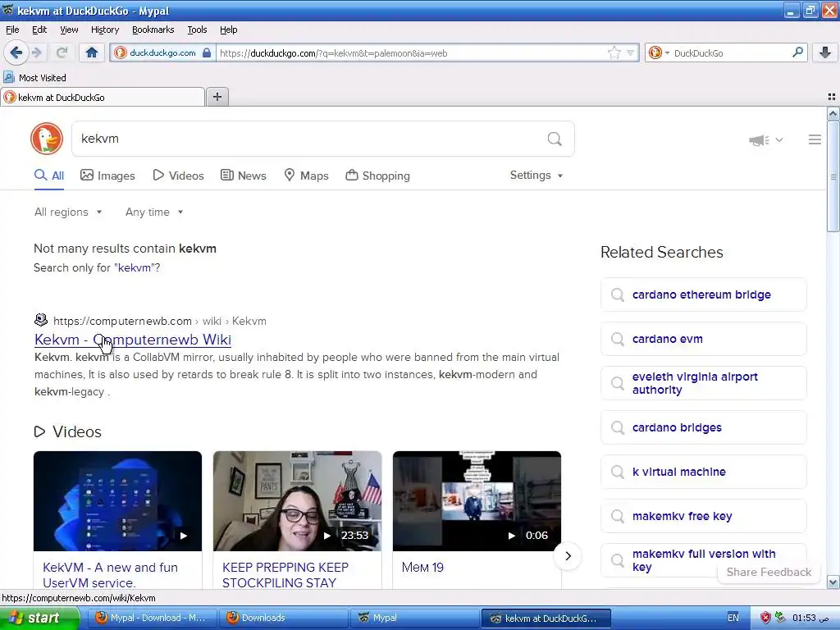840x630 pixels.
Task: Open the DuckDuckGo hamburger menu
Action: (815, 139)
